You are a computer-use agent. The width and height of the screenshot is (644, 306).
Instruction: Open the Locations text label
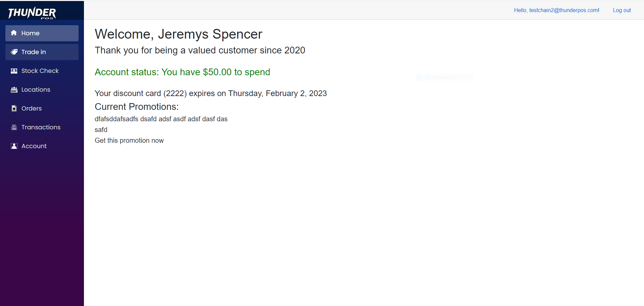pyautogui.click(x=36, y=90)
